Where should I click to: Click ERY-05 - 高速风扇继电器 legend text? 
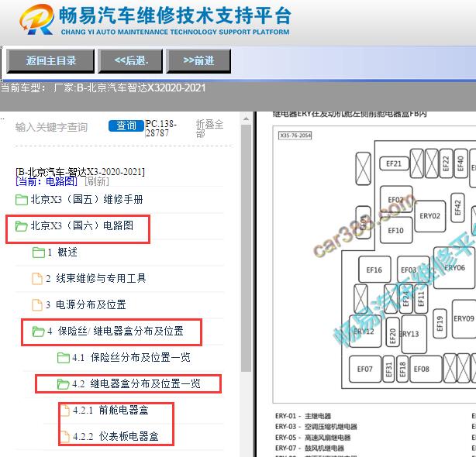(x=312, y=438)
